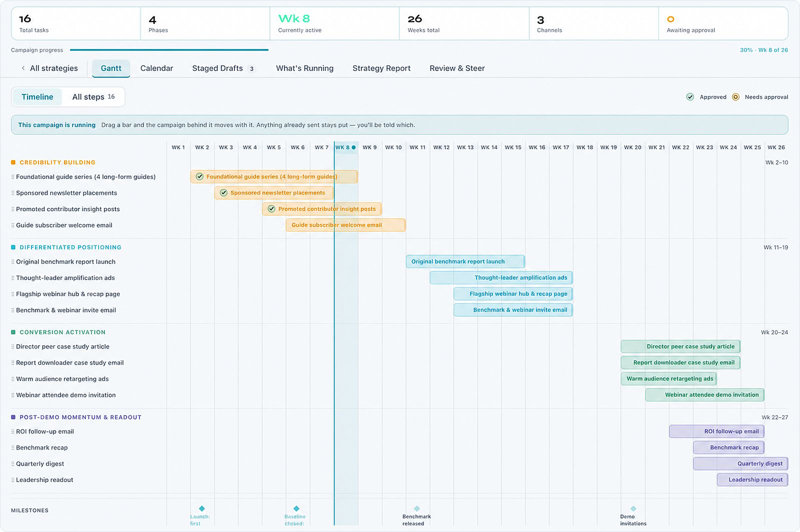Switch to the Calendar tab

coord(156,68)
